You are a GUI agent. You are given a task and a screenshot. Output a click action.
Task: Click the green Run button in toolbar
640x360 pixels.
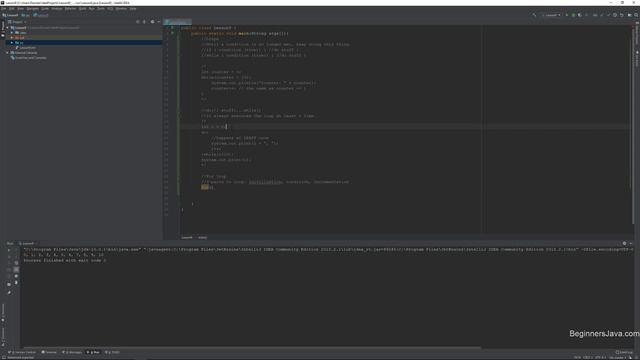point(567,15)
